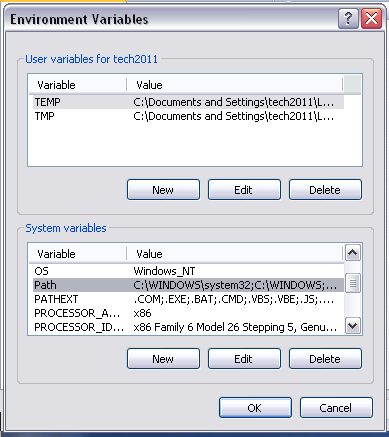389x437 pixels.
Task: Click Edit under system variables
Action: click(244, 359)
